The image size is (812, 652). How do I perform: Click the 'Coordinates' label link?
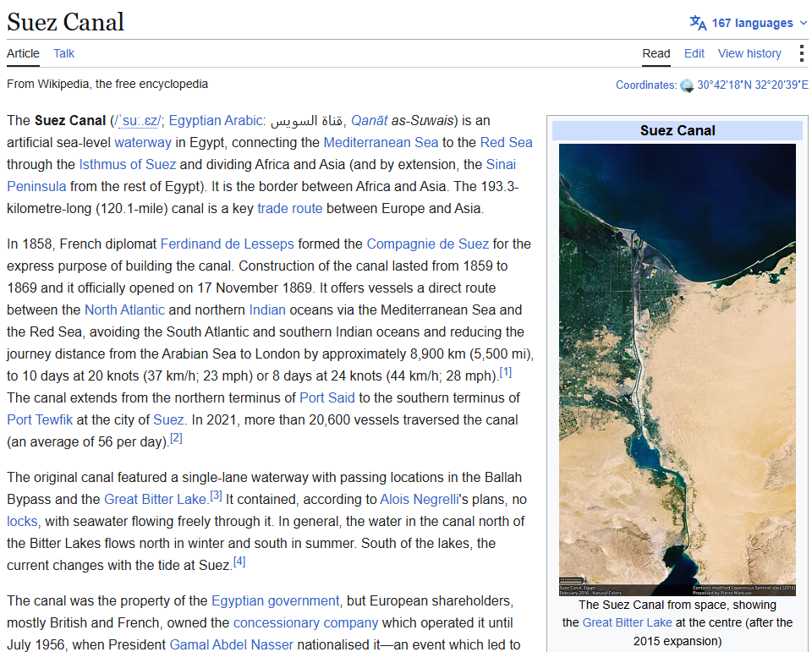(645, 85)
